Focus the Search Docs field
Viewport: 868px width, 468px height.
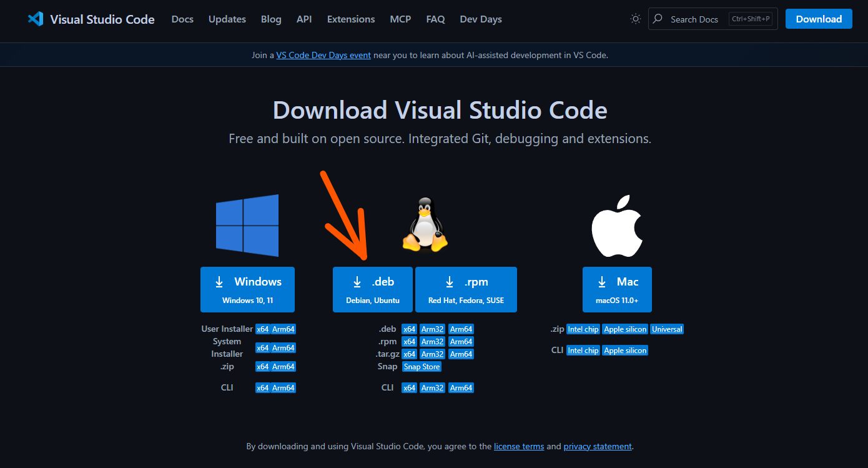click(712, 19)
